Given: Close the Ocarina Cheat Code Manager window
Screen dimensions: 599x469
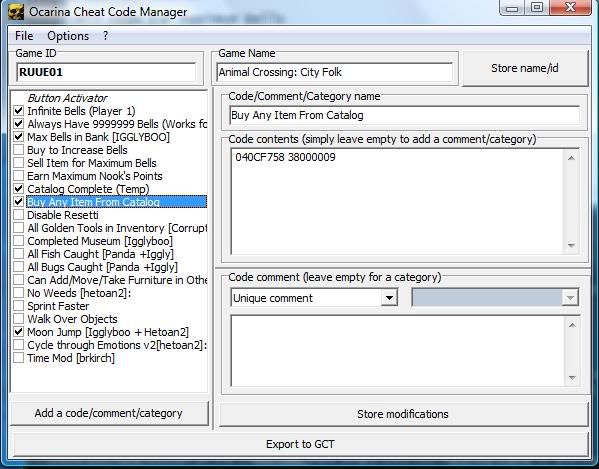Looking at the screenshot, I should click(x=570, y=7).
